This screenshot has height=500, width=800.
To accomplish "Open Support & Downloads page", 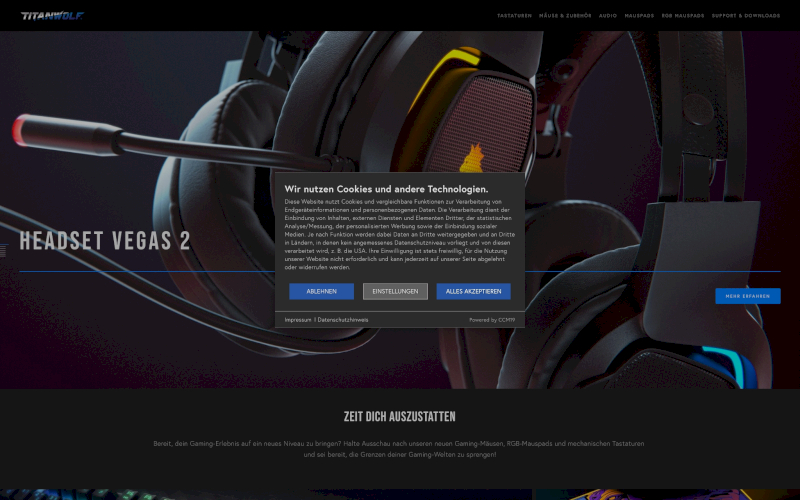I will pos(745,16).
